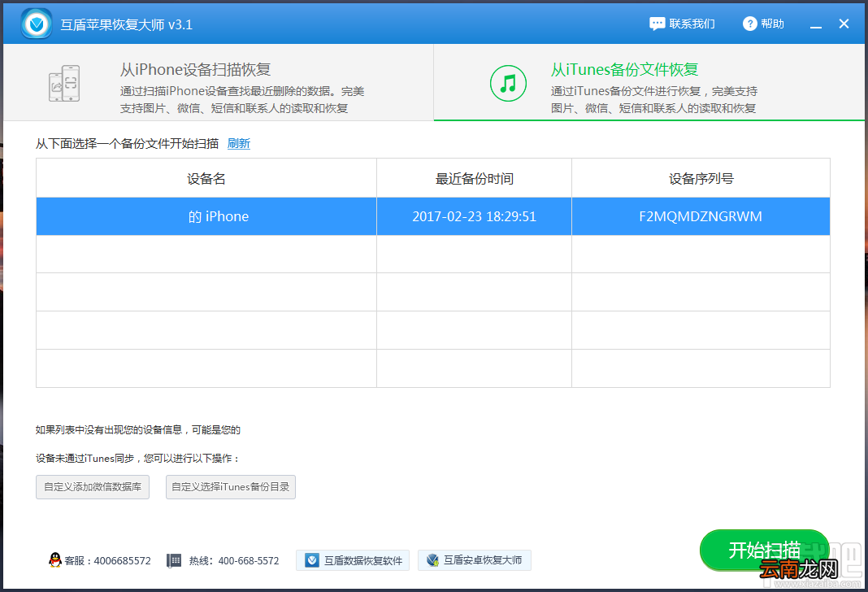Switch to 从iTunes备份文件恢复 tab
This screenshot has height=592, width=868.
tap(649, 82)
